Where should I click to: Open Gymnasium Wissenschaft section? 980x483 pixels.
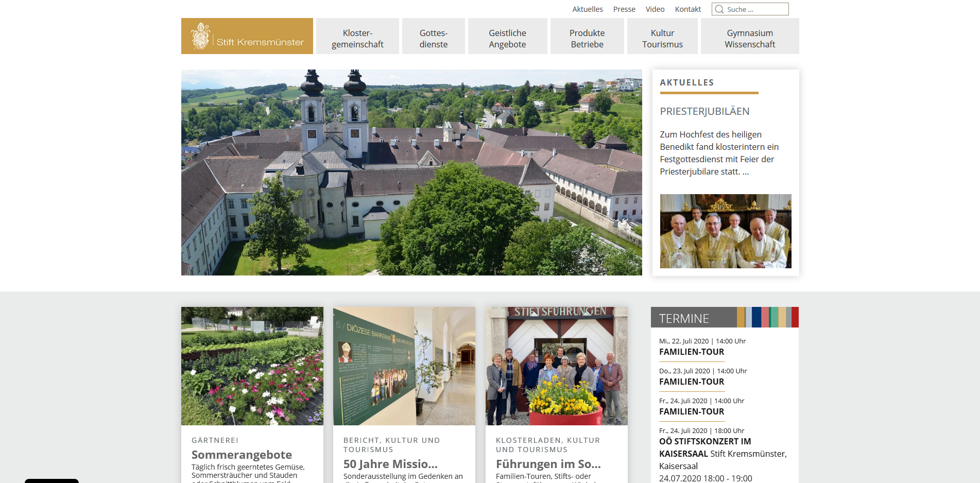[749, 38]
